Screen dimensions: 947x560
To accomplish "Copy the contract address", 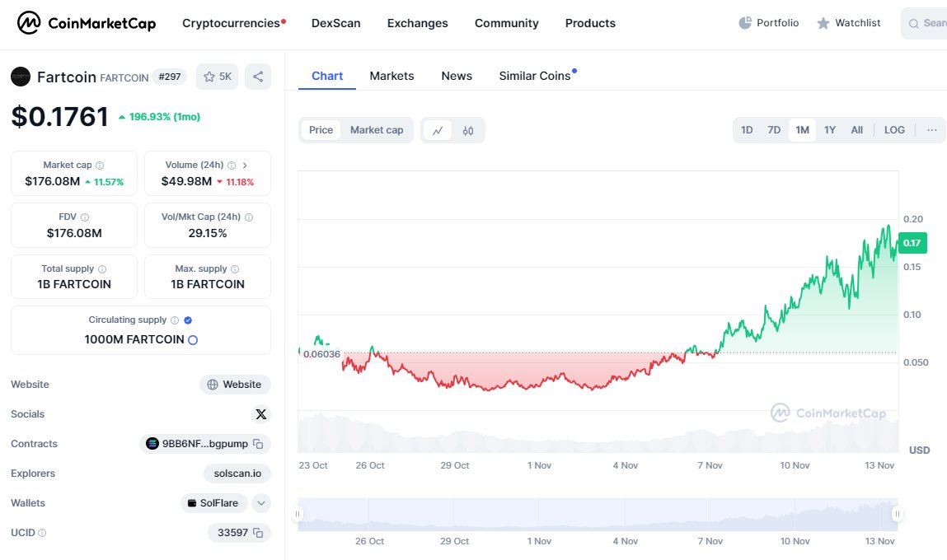I will pos(258,444).
